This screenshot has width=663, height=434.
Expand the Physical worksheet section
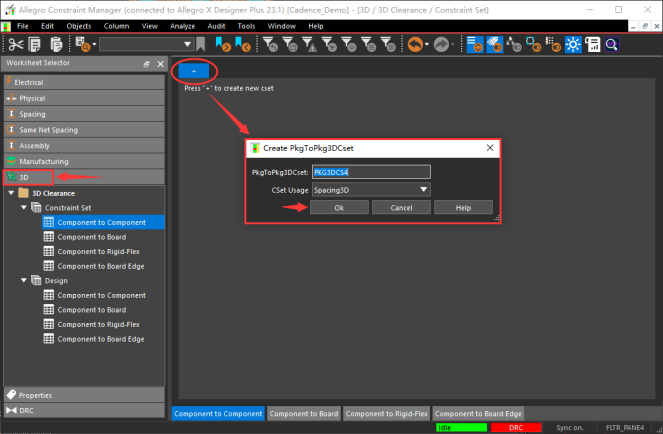point(84,98)
